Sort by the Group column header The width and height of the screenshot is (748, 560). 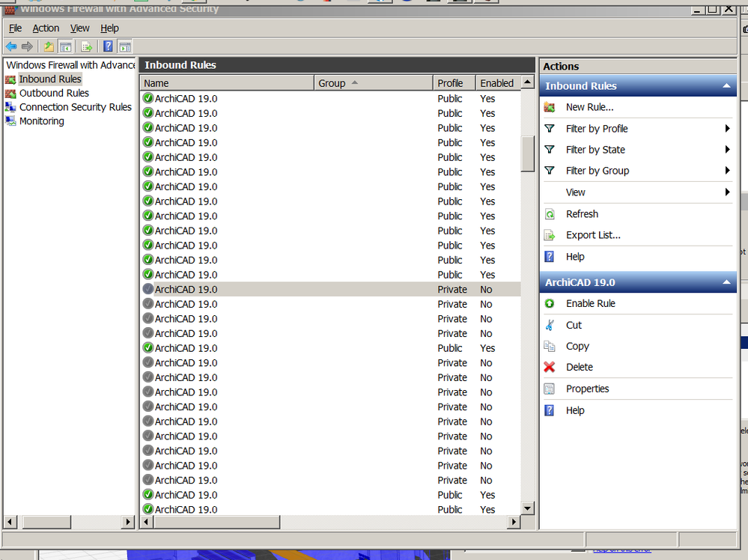pos(374,83)
